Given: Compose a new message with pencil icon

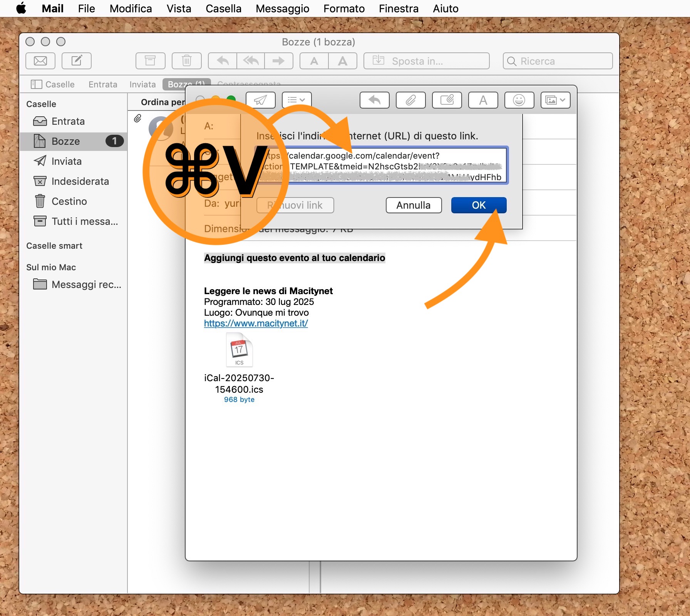Looking at the screenshot, I should [77, 61].
